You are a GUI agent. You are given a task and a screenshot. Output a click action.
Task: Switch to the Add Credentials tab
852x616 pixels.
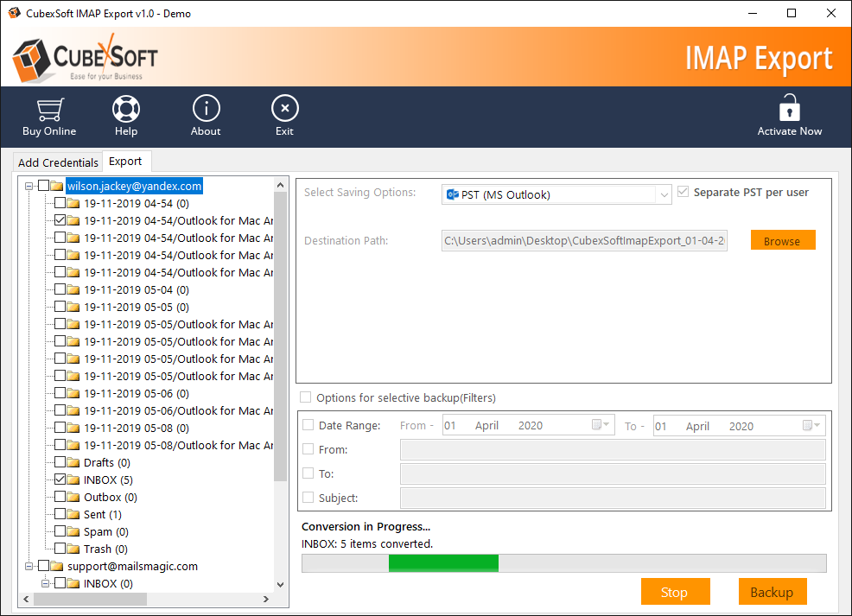coord(58,162)
